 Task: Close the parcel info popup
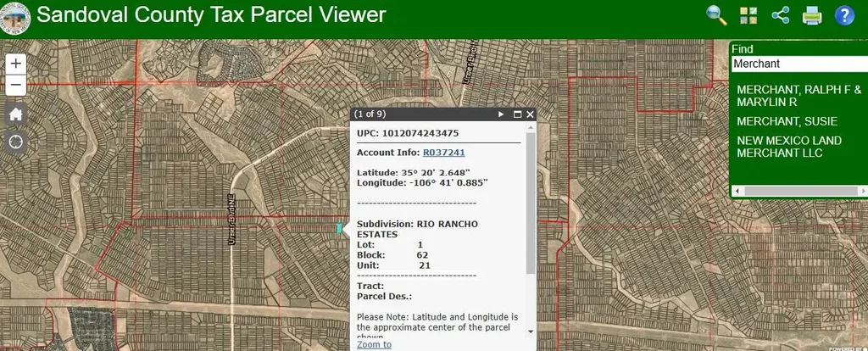530,114
